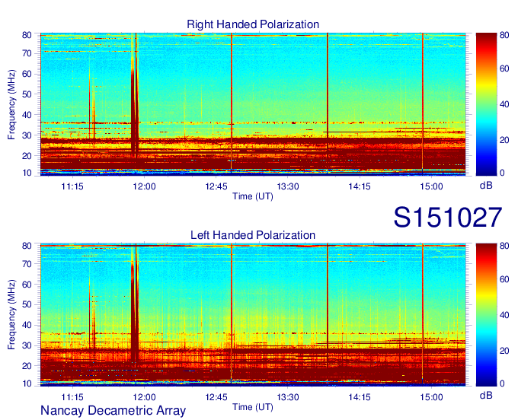Image resolution: width=518 pixels, height=420 pixels.
Task: Click the vertical red line before 15:00, bottom plot
Action: [423, 313]
